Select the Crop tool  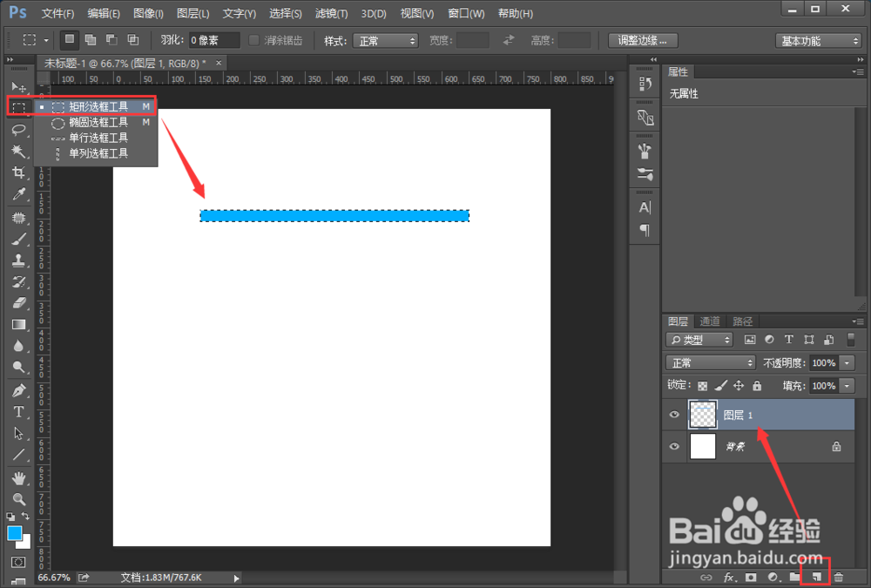[18, 172]
